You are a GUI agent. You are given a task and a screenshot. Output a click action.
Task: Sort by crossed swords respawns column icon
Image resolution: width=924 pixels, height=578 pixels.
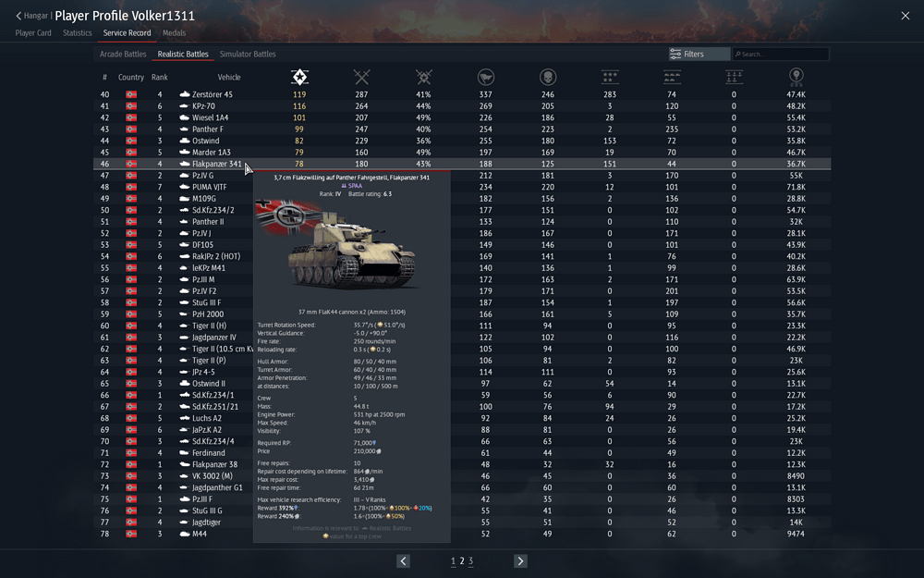361,77
